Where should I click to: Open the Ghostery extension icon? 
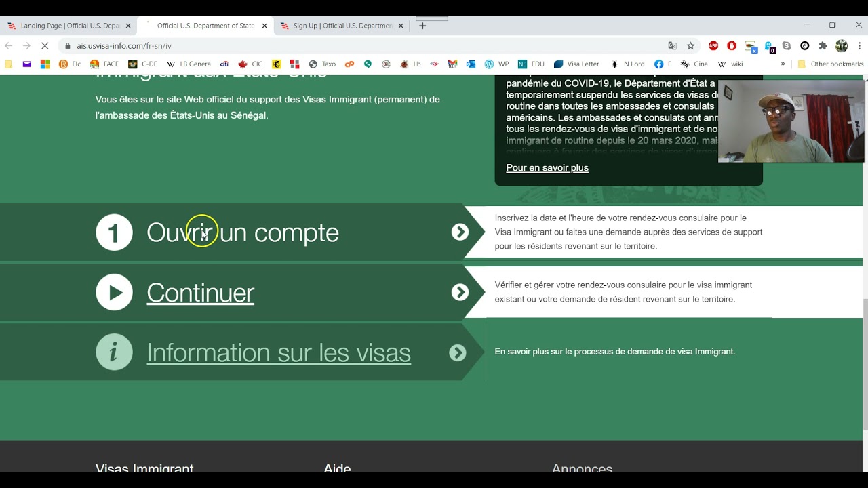point(770,46)
